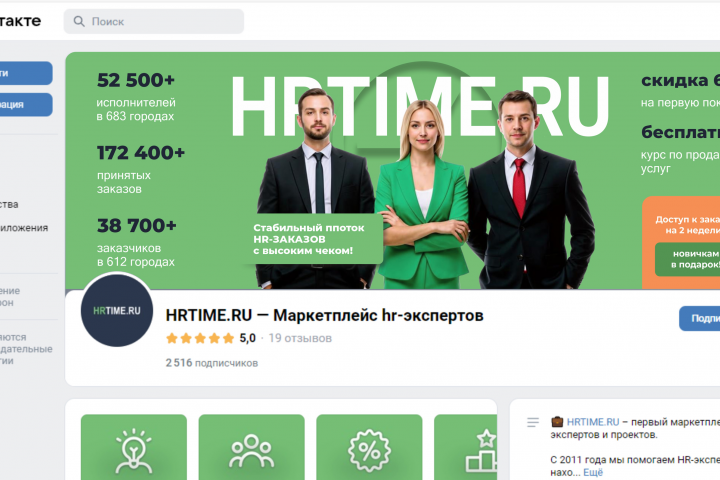Open the sidebar item ending 'иложения'
This screenshot has height=480, width=720.
(x=24, y=228)
